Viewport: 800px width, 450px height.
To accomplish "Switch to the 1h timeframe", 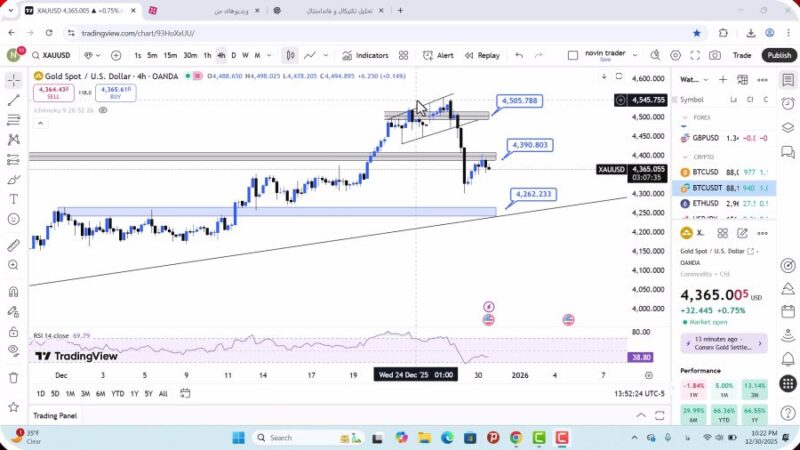I will (207, 56).
